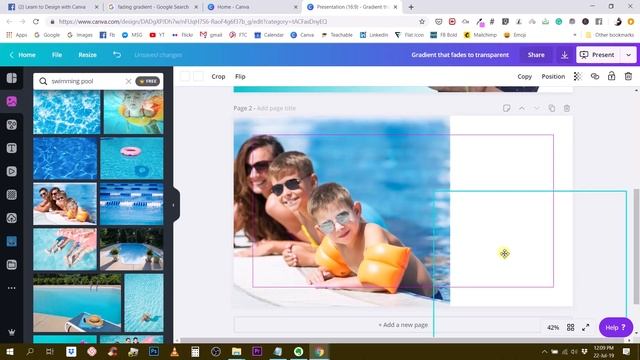This screenshot has height=360, width=640.
Task: Select the child with yellow float underwater photo
Action: pos(133,112)
